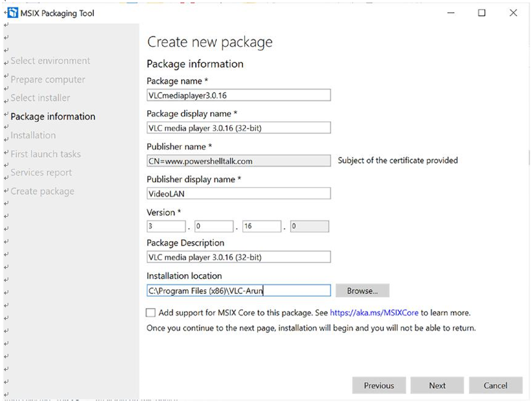
Task: Focus the Package display name field
Action: [239, 128]
